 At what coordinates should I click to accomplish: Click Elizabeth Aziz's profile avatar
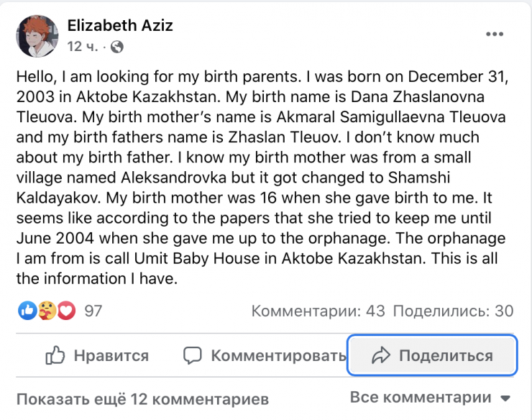coord(37,36)
